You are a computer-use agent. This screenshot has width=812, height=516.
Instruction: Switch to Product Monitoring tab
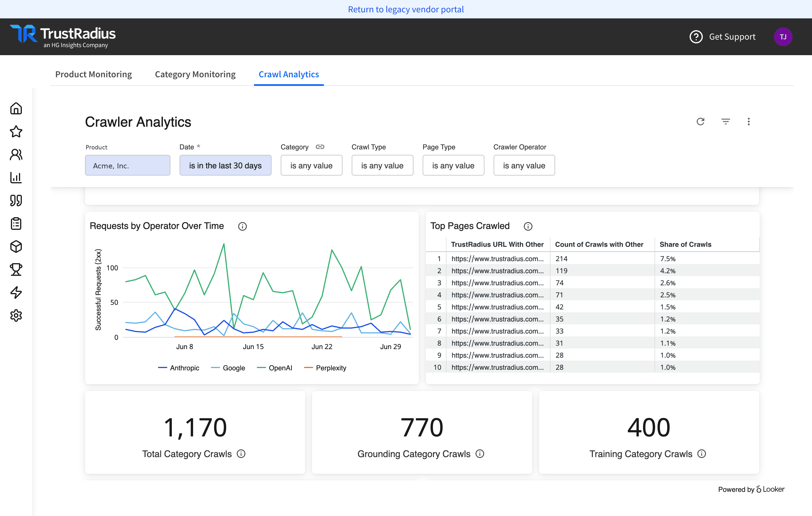(x=93, y=74)
